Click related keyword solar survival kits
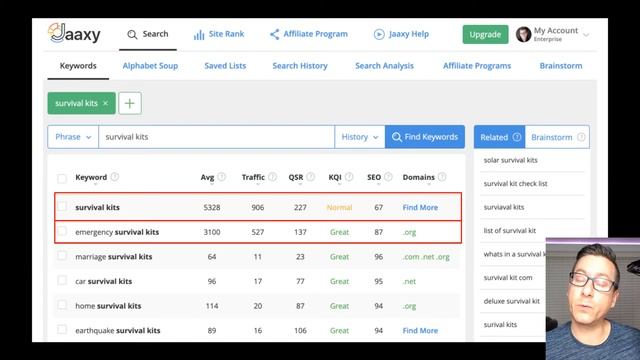This screenshot has width=640, height=360. pos(511,160)
